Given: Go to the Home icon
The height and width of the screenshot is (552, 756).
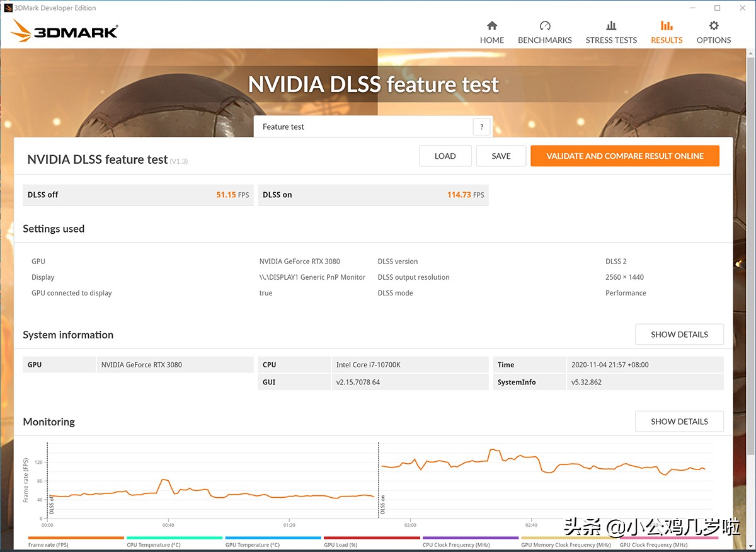Looking at the screenshot, I should tap(492, 26).
